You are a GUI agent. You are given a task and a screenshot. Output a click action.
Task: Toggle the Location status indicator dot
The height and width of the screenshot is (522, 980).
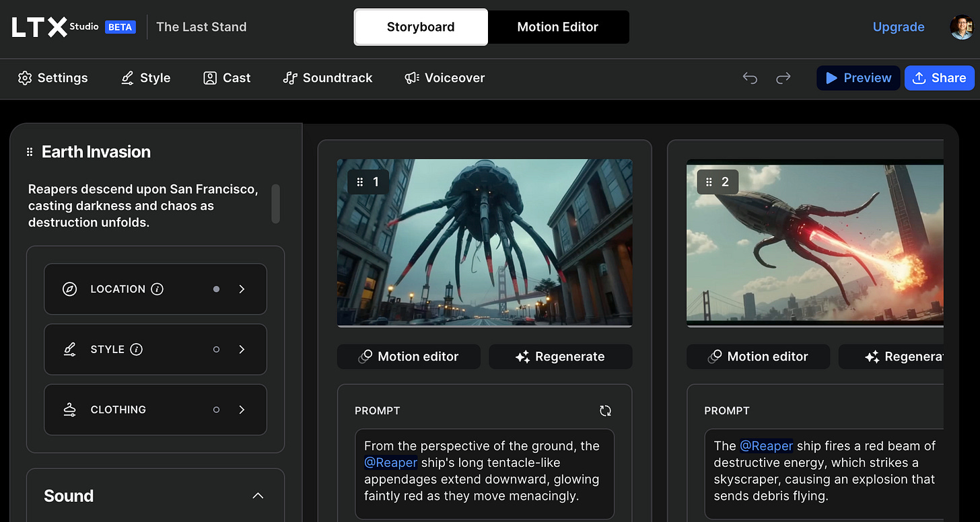(216, 289)
